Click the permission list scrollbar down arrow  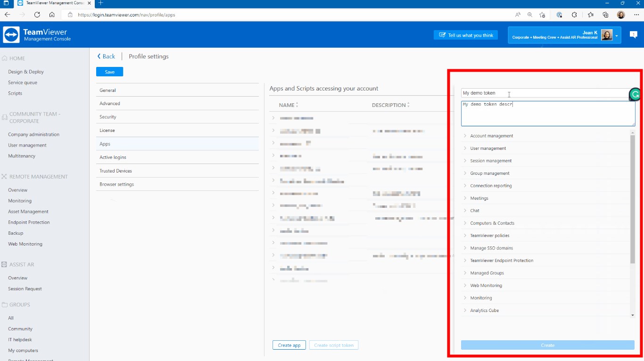click(x=633, y=314)
